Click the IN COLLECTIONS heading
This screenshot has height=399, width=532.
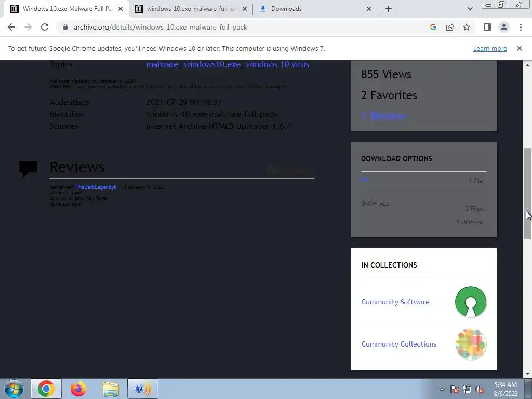click(x=389, y=265)
